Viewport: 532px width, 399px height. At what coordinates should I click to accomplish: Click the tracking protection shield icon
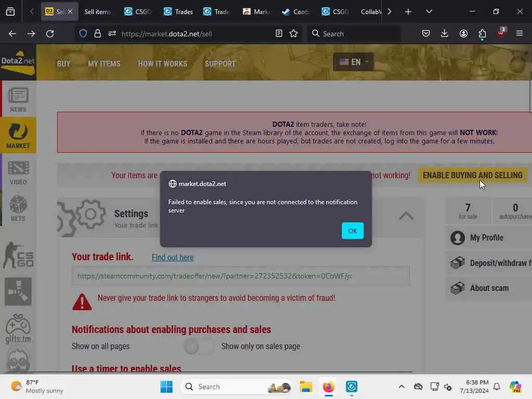[83, 34]
